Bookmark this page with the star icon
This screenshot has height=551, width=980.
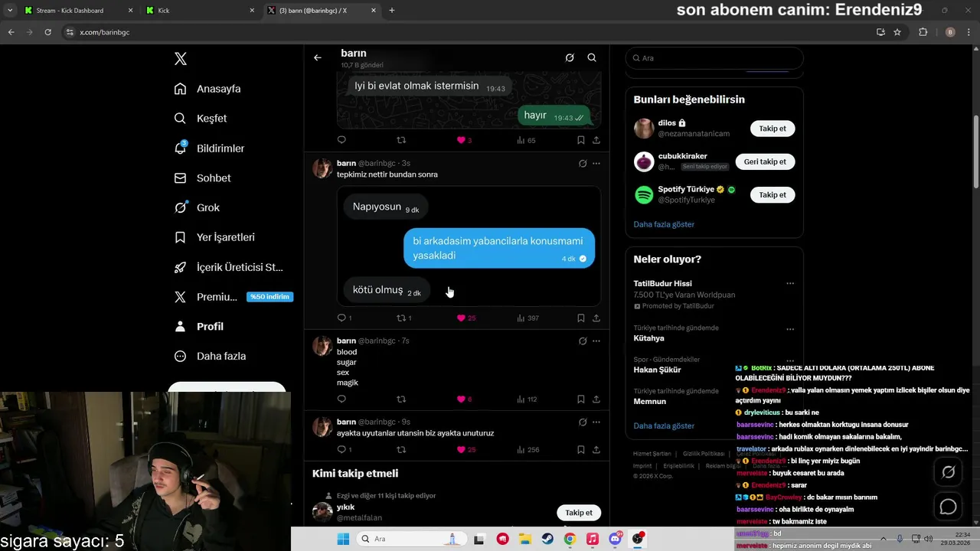[897, 32]
